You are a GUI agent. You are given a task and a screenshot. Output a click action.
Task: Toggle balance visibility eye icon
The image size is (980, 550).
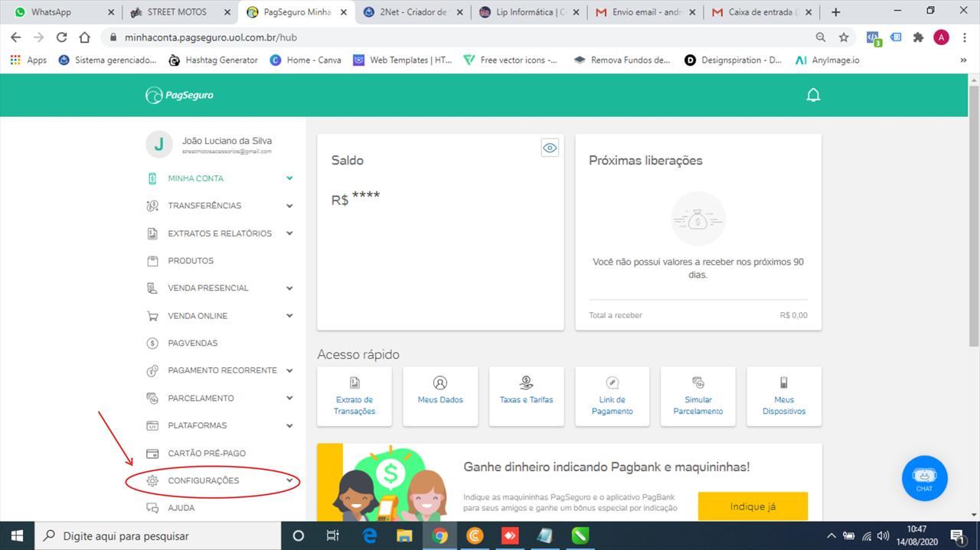pyautogui.click(x=550, y=148)
